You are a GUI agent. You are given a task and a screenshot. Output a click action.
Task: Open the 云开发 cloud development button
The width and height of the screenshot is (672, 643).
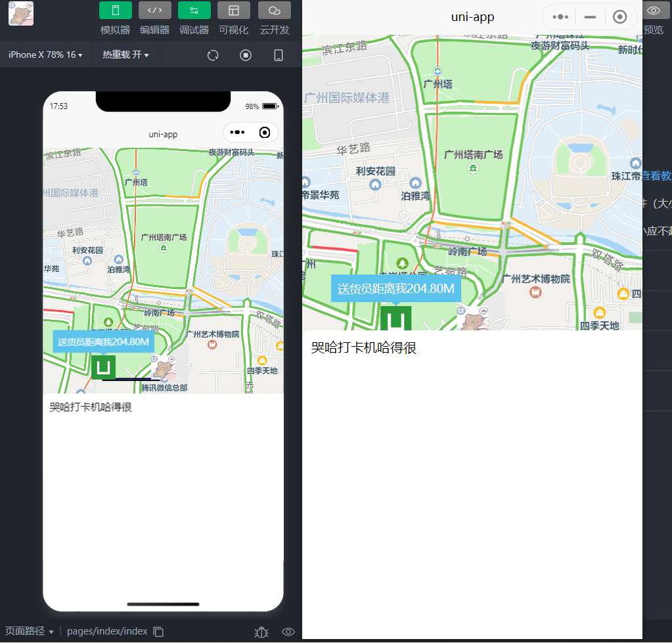[x=275, y=11]
